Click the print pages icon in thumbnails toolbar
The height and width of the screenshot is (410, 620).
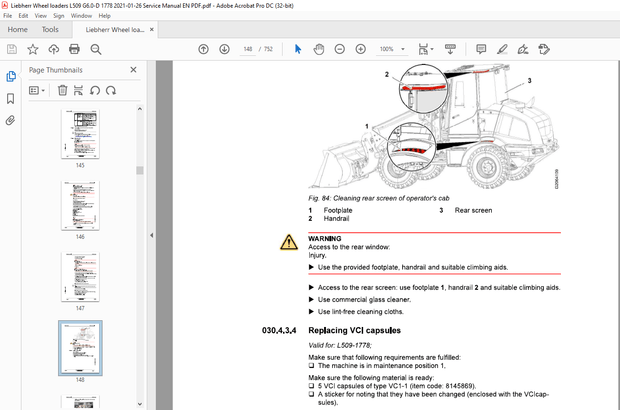pyautogui.click(x=78, y=90)
